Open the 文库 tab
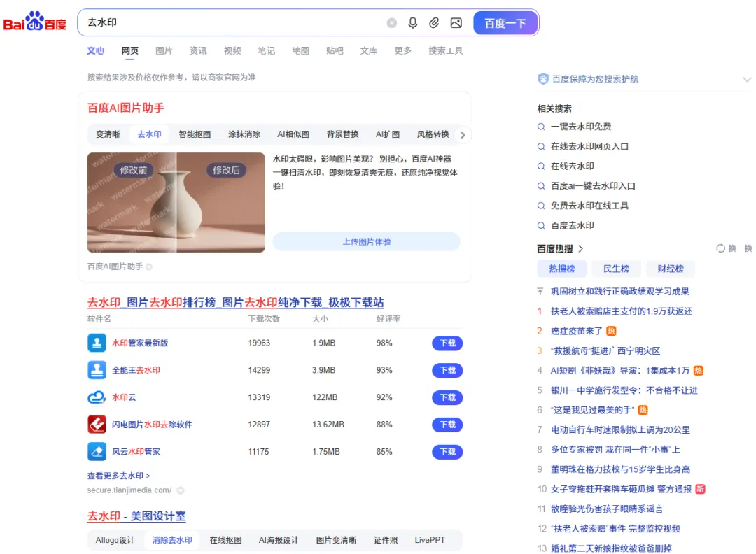 coord(369,50)
